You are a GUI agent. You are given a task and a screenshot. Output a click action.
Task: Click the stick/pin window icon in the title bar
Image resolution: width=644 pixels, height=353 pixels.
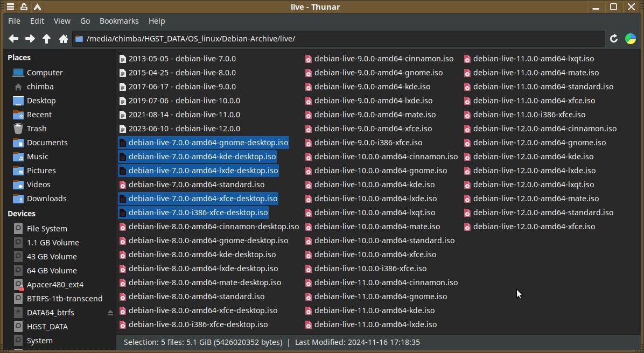coord(24,6)
